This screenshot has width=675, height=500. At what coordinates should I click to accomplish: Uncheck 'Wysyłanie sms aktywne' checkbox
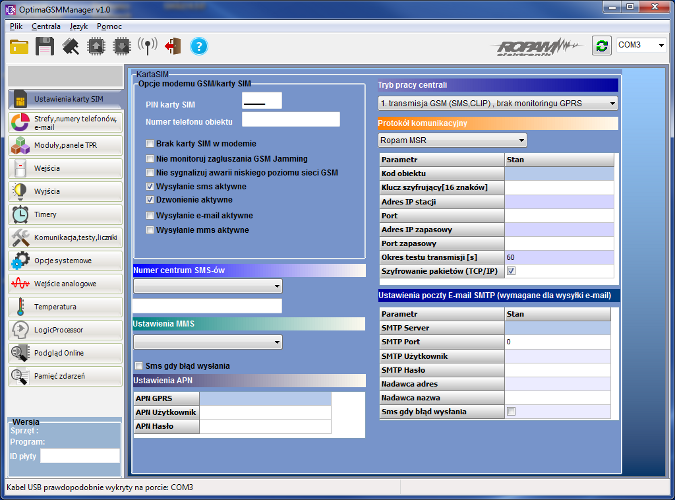pyautogui.click(x=150, y=187)
